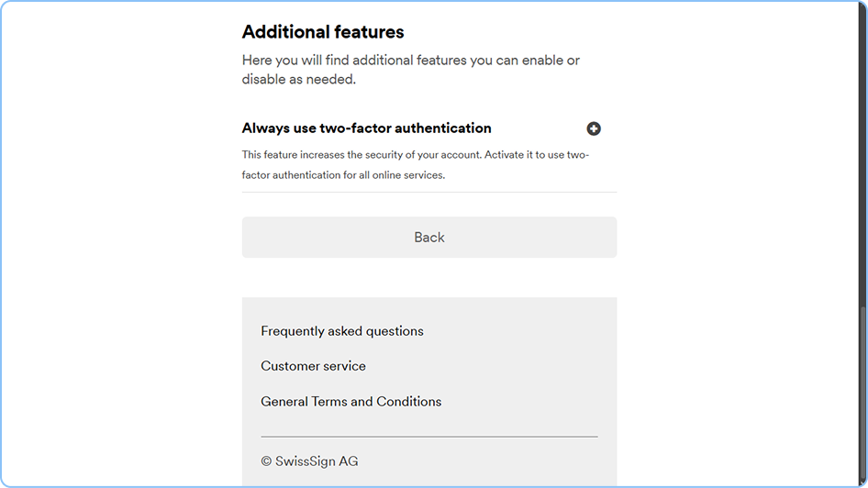Viewport: 868px width, 488px height.
Task: Open Frequently asked questions link
Action: (342, 331)
